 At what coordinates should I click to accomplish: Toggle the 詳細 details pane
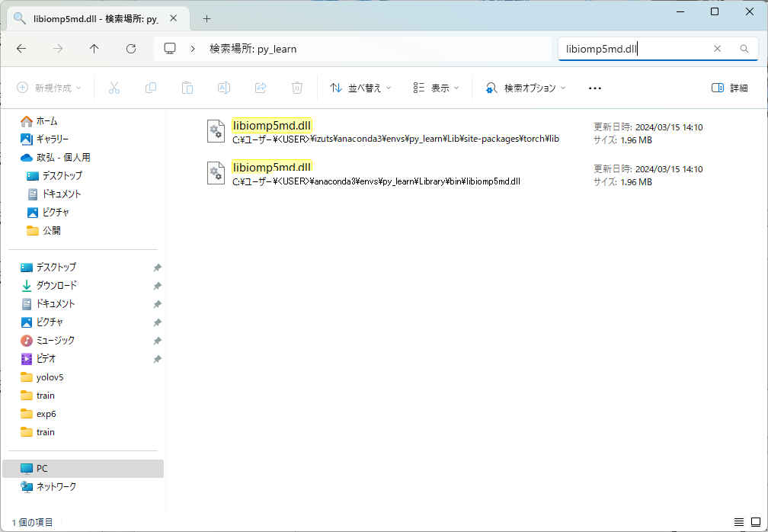click(729, 88)
